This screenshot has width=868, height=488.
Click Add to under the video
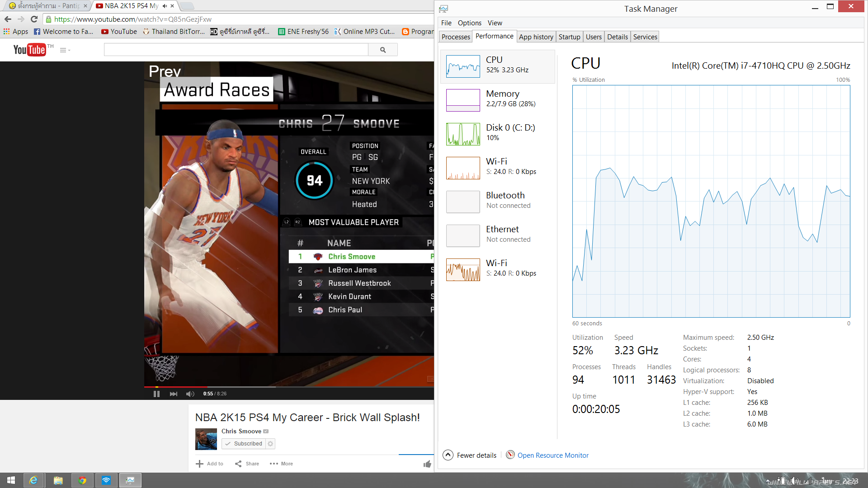210,464
